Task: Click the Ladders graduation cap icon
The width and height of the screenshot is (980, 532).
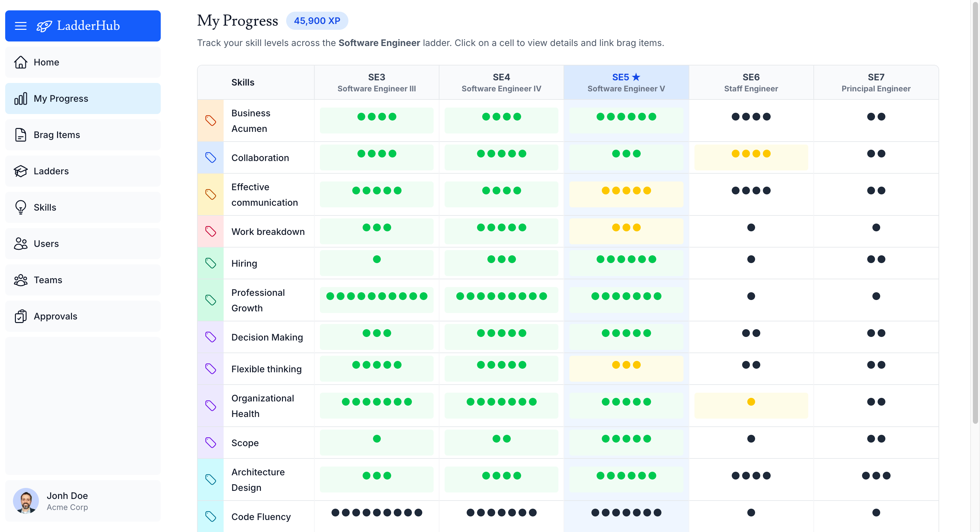Action: pos(21,171)
